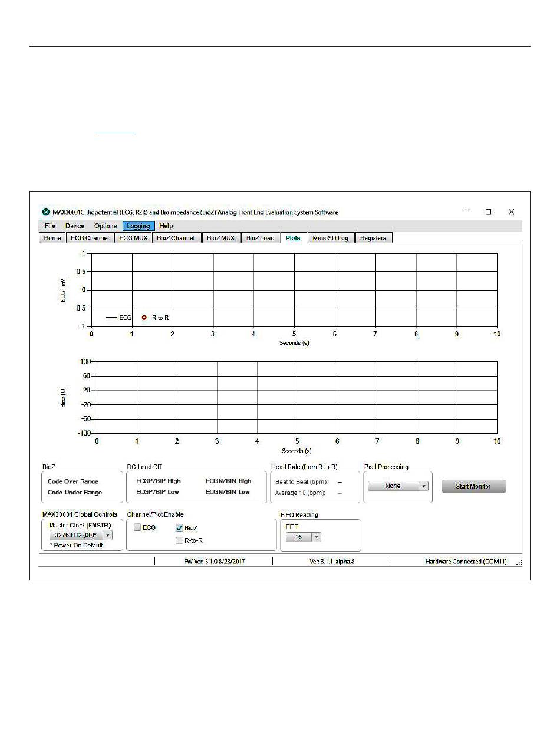This screenshot has width=560, height=739.
Task: Click the 'Hardware Connected (COM11)' status
Action: (467, 562)
